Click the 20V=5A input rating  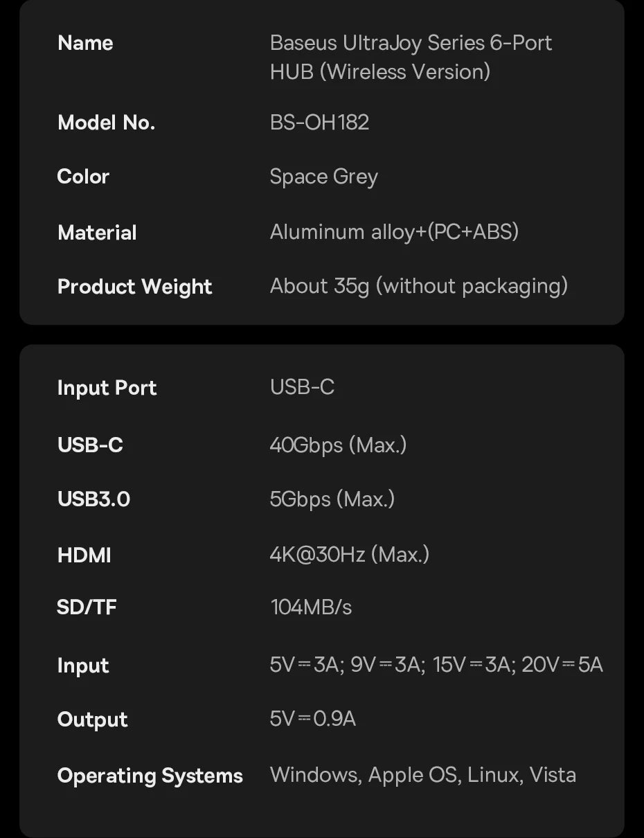click(x=562, y=665)
